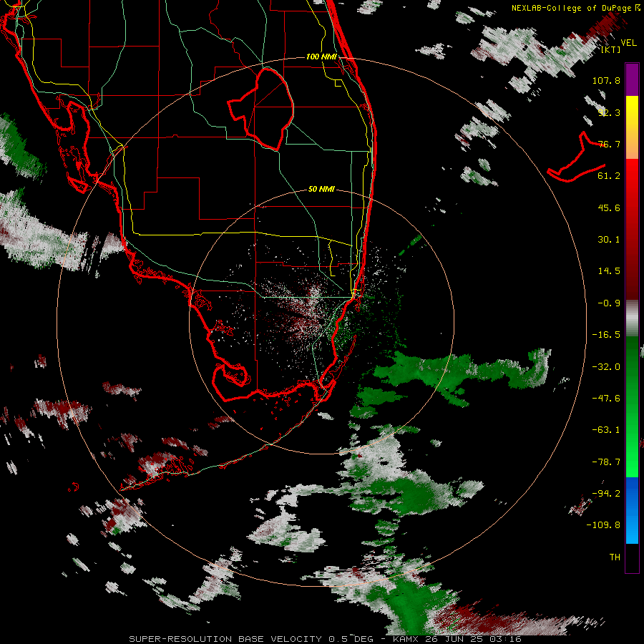Click the -32.0 velocity scale value
The image size is (644, 644).
pyautogui.click(x=606, y=367)
